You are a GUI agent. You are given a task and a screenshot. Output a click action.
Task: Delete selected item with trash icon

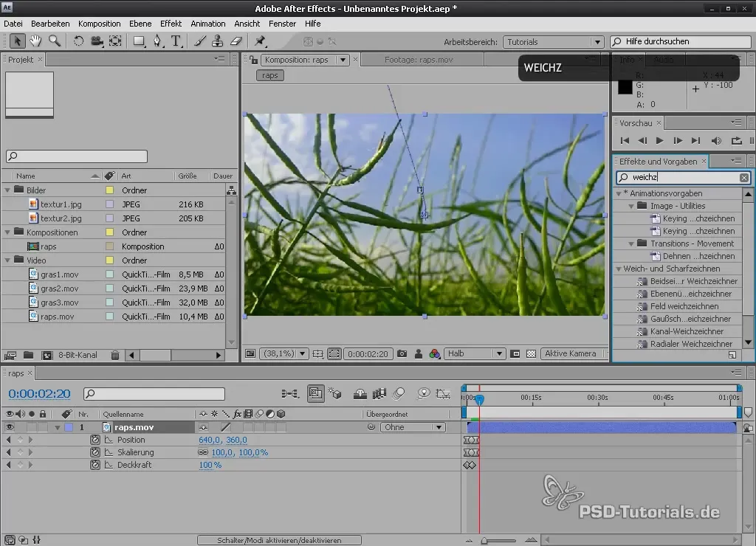pyautogui.click(x=114, y=355)
